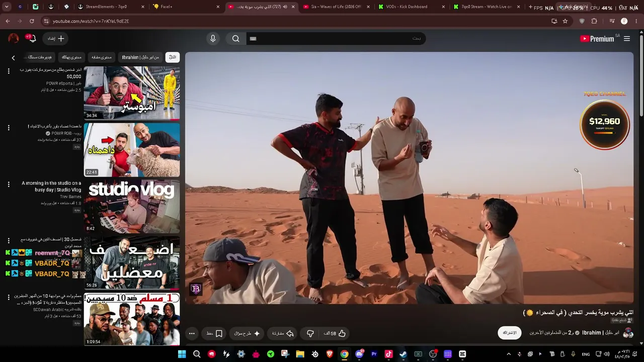The height and width of the screenshot is (362, 644).
Task: Close the Fasel+ browser tab
Action: [218, 7]
